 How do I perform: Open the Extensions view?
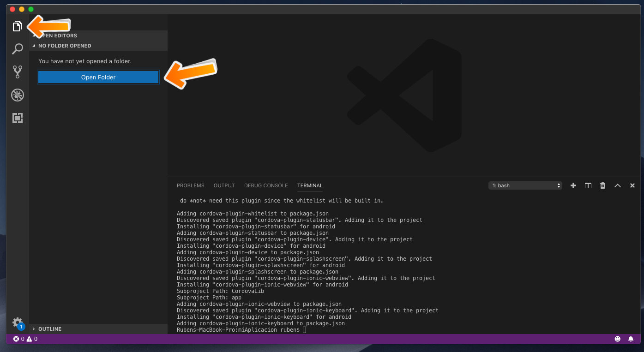(17, 118)
